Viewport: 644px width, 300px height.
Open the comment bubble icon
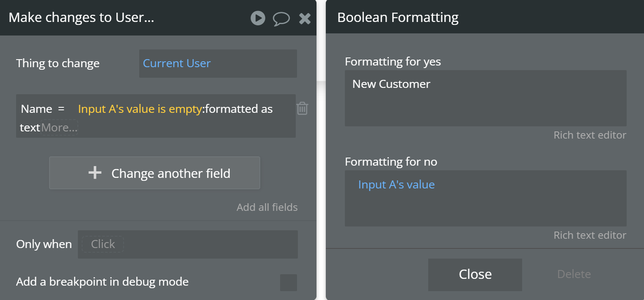tap(281, 18)
